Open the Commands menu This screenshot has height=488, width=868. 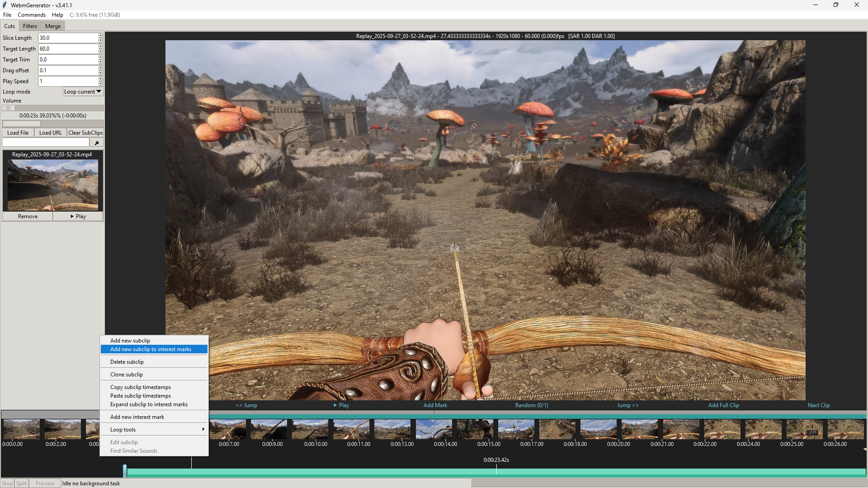(32, 15)
